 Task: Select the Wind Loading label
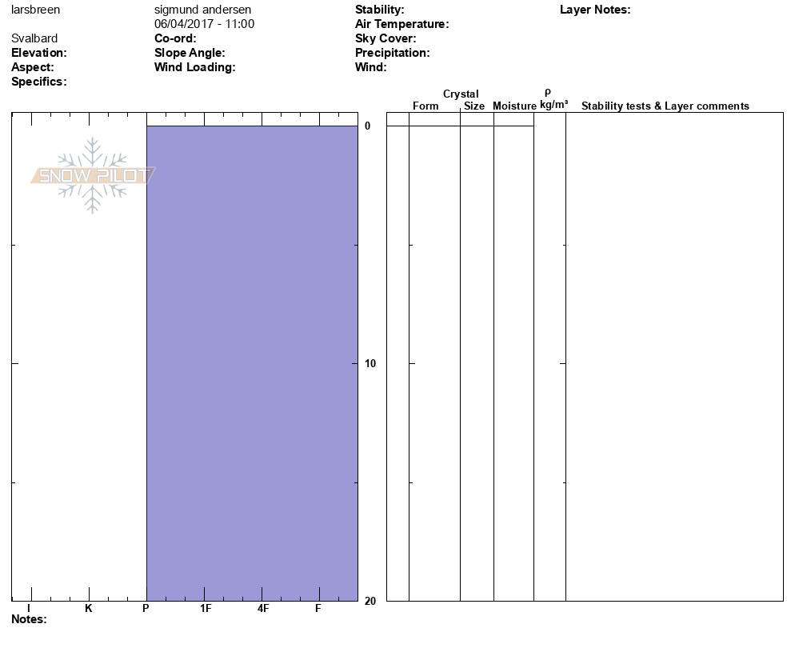pyautogui.click(x=194, y=67)
